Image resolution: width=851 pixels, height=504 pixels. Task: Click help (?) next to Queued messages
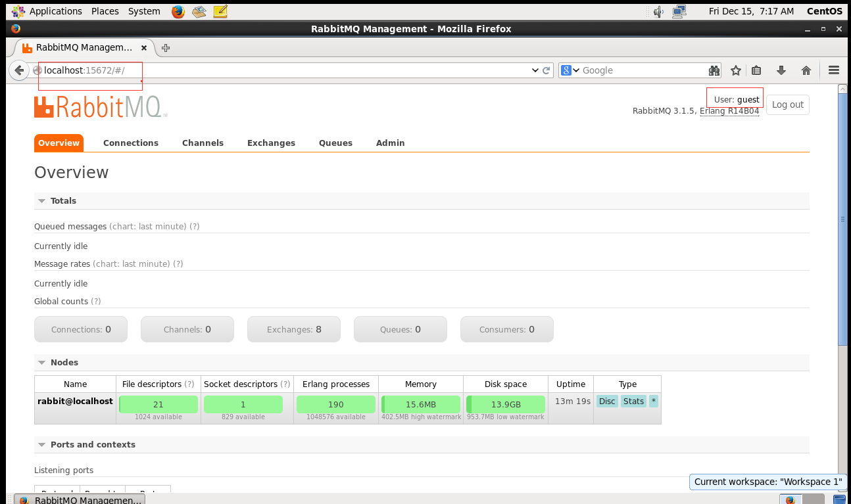[195, 227]
